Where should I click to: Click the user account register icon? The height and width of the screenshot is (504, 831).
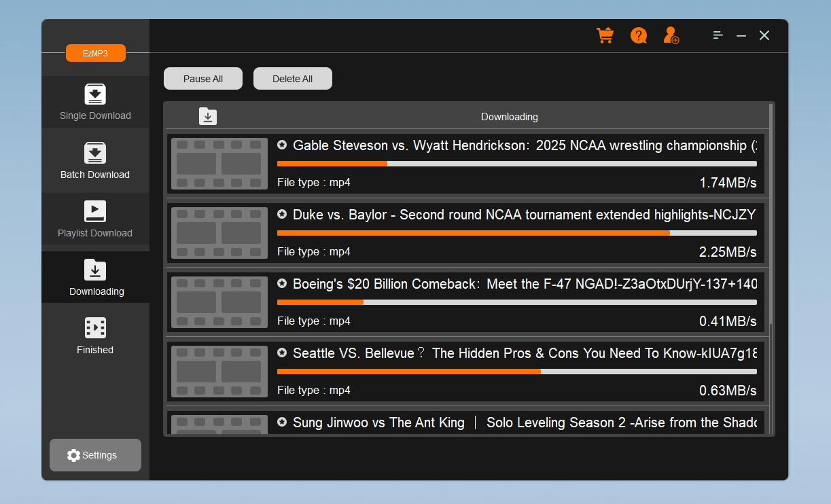pos(671,35)
